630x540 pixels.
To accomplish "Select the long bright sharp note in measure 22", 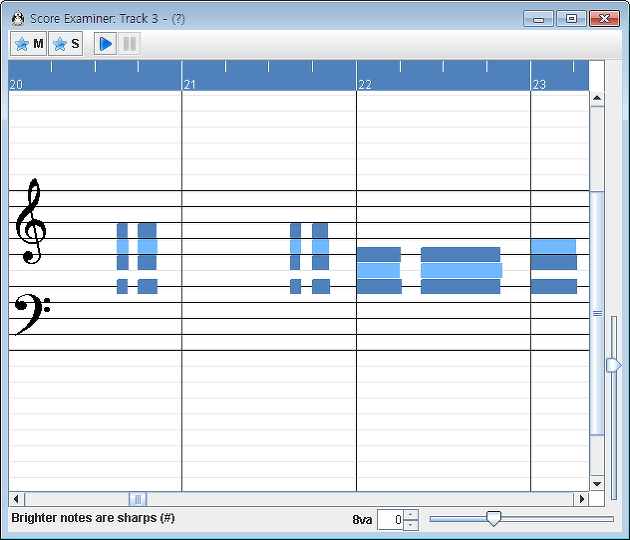I will 461,270.
